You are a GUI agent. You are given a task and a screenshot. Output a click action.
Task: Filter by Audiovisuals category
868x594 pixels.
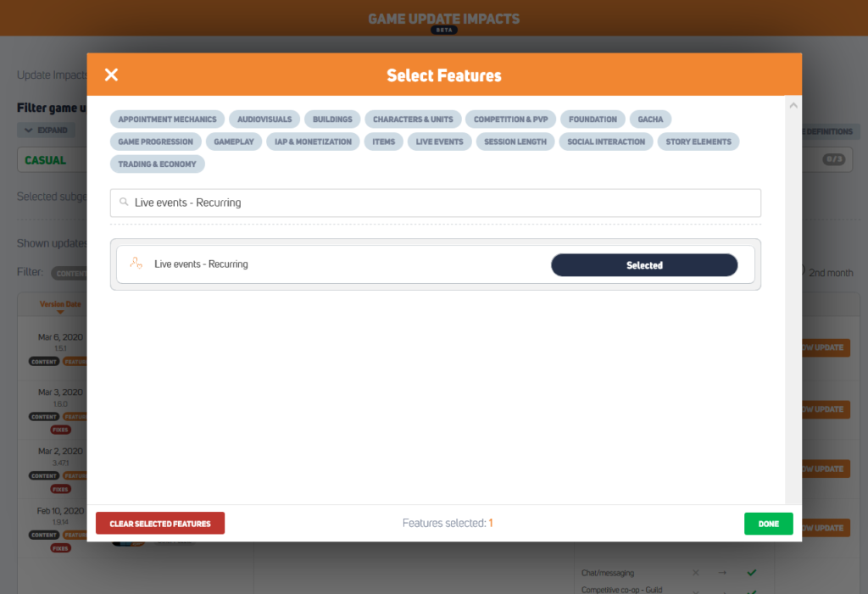tap(264, 119)
